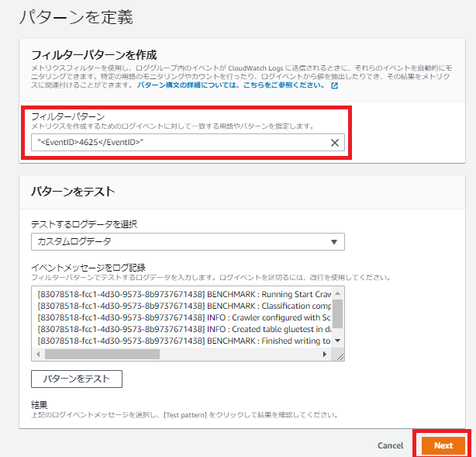Click the パターンを定義 page heading

76,17
